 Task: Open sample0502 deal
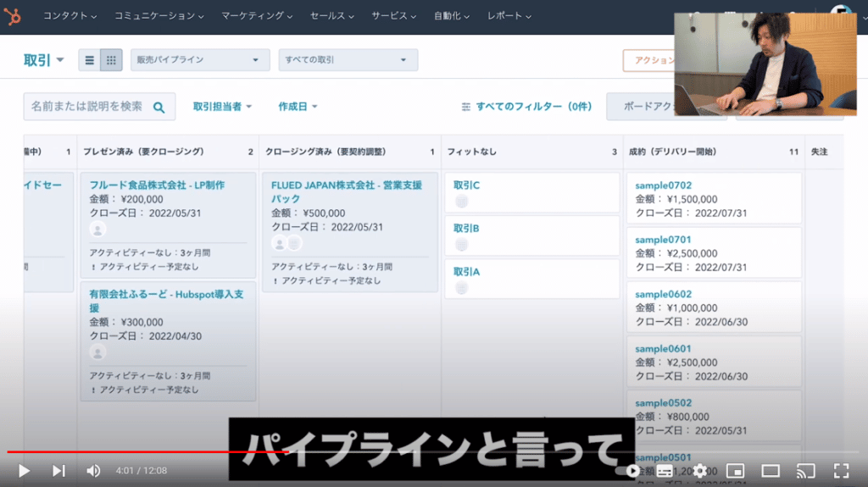click(x=663, y=403)
